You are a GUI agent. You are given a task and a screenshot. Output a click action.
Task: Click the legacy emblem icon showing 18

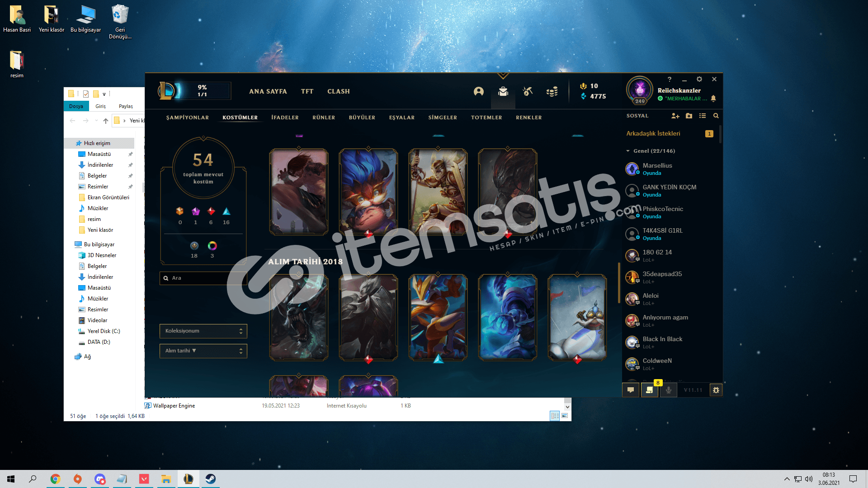(194, 246)
